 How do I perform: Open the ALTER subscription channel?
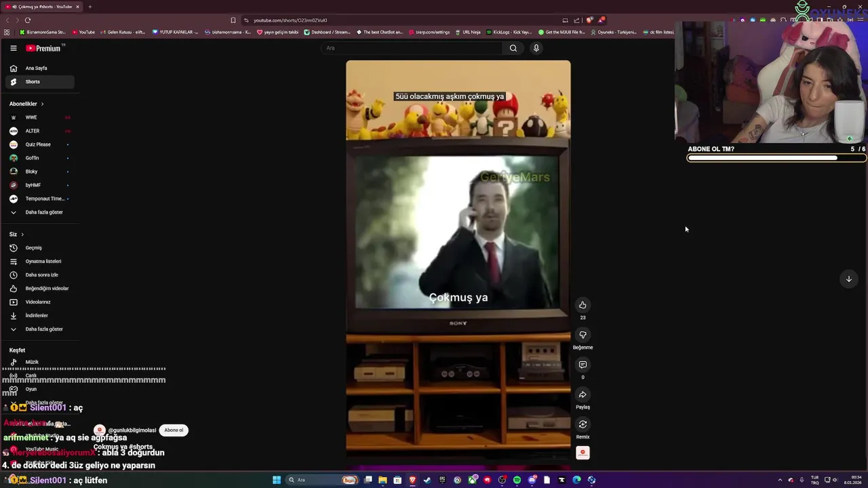tap(40, 131)
